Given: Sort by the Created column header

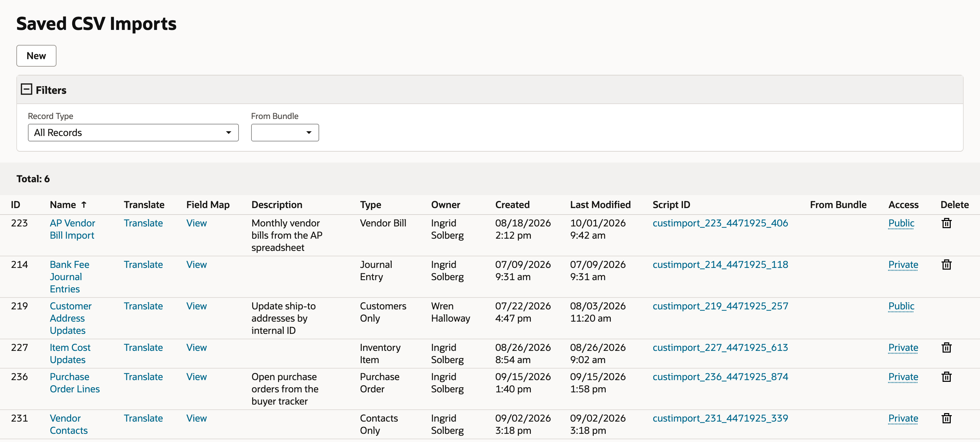Looking at the screenshot, I should (512, 205).
